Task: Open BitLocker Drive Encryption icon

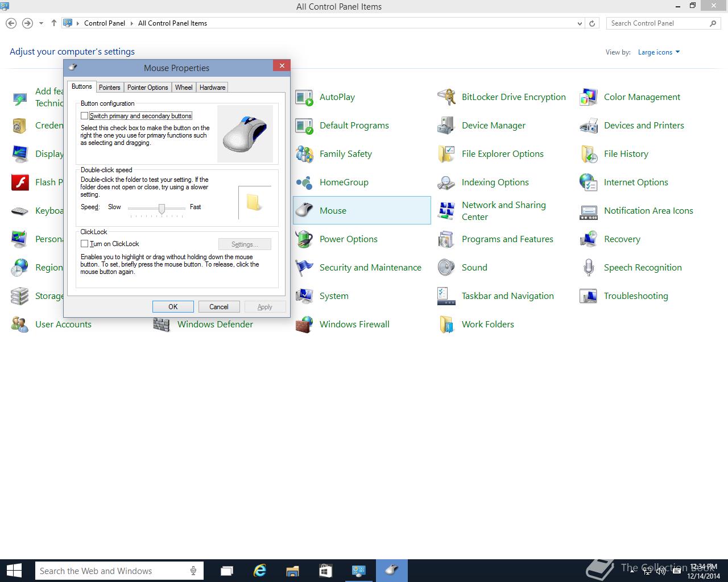Action: tap(446, 97)
